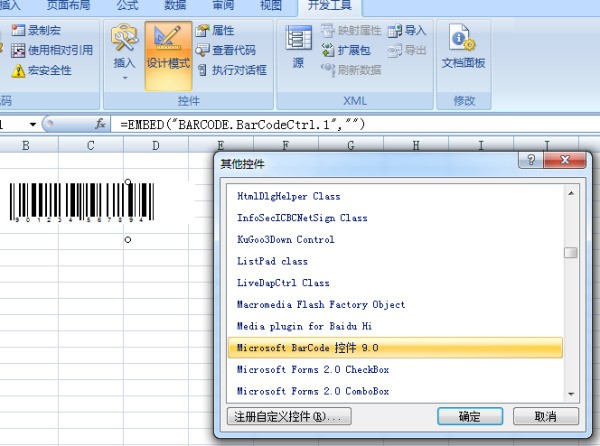This screenshot has height=446, width=600.
Task: Open 宏安全性 macro security settings
Action: [x=18, y=70]
